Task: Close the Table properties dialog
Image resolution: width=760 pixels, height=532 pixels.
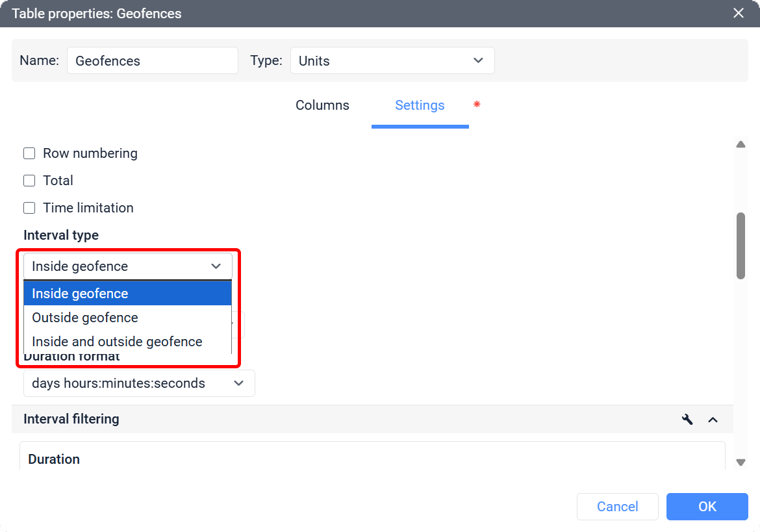Action: click(x=738, y=12)
